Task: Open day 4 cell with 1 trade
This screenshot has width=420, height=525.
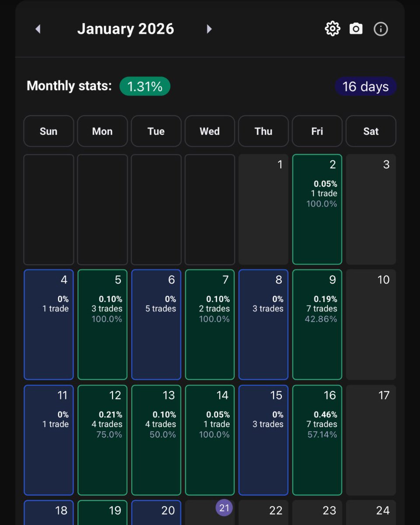Action: click(x=49, y=325)
